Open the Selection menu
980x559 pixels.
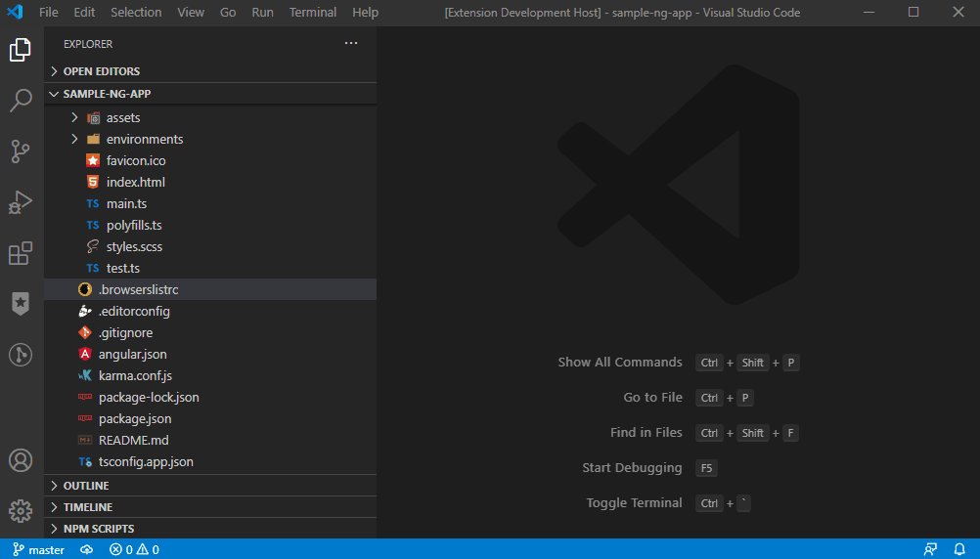click(x=136, y=13)
